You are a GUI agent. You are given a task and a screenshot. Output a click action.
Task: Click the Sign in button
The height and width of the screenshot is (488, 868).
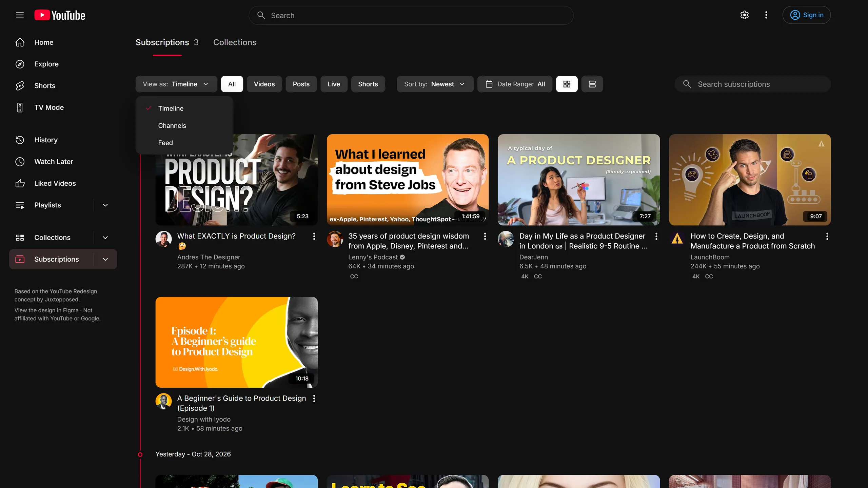[x=806, y=15]
